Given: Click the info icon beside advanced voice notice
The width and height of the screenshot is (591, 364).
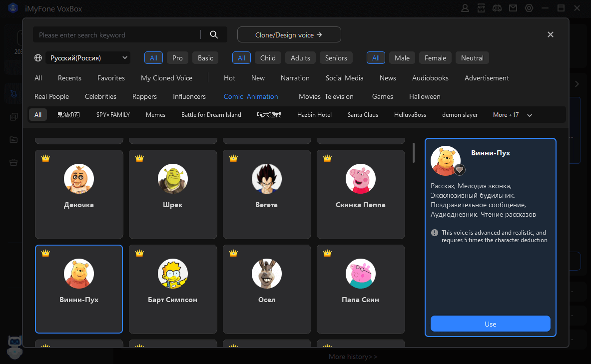Looking at the screenshot, I should [x=435, y=233].
